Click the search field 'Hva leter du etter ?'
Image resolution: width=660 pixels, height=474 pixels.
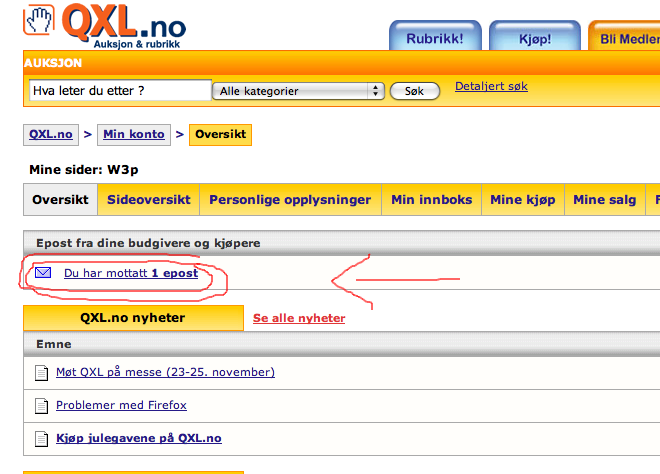(x=120, y=91)
